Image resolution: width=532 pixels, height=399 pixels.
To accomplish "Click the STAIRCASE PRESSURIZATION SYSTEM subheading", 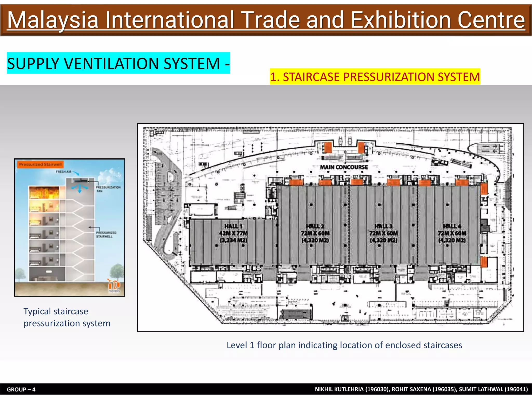I will (375, 77).
